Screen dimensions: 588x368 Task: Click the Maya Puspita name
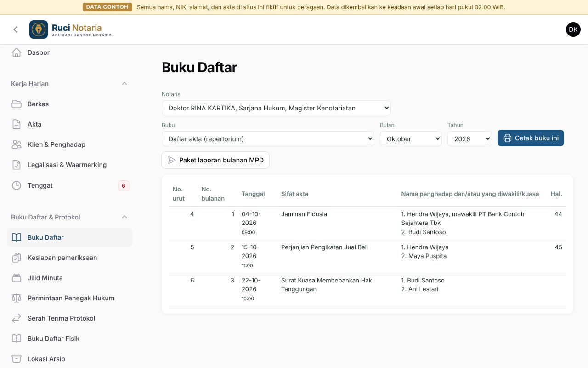427,256
